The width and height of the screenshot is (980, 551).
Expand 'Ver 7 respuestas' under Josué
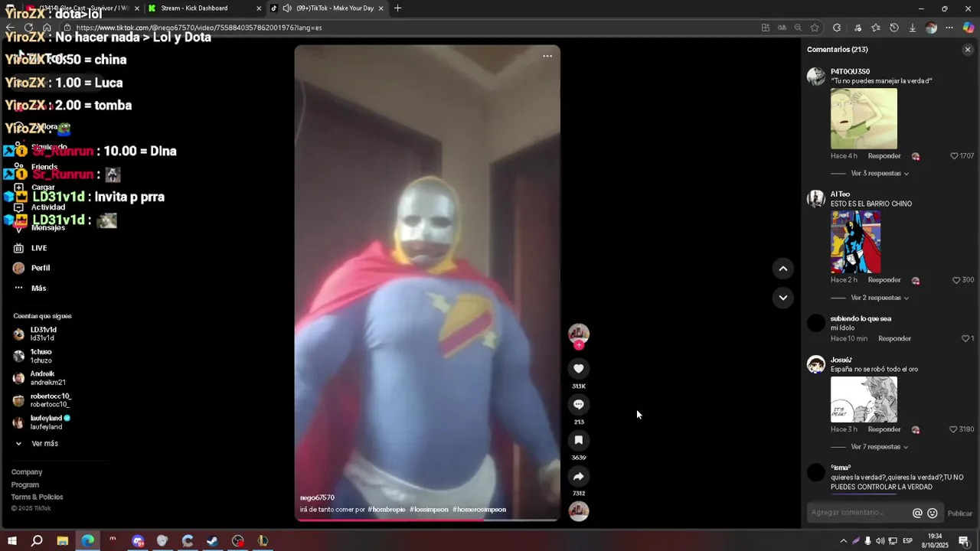point(880,447)
